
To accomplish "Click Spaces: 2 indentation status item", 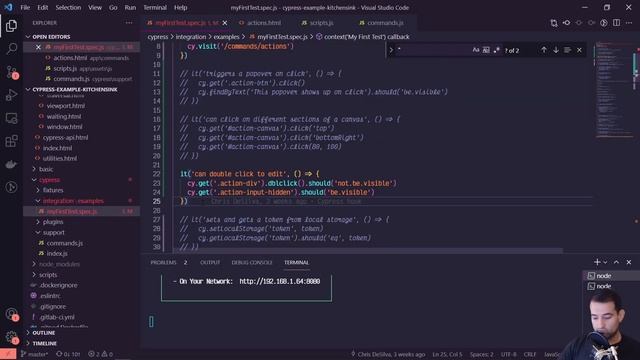I will coord(481,354).
